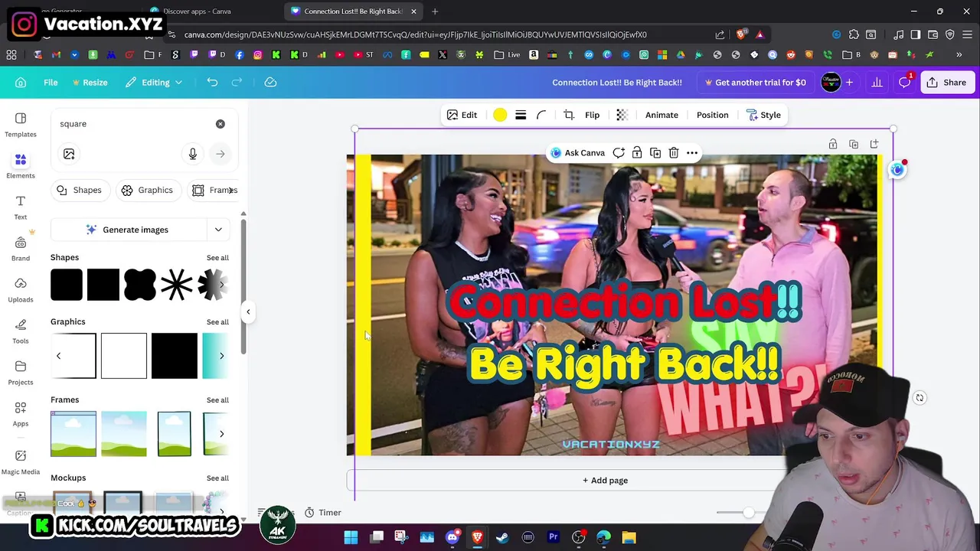
Task: Show more frames with right arrow
Action: pyautogui.click(x=221, y=434)
